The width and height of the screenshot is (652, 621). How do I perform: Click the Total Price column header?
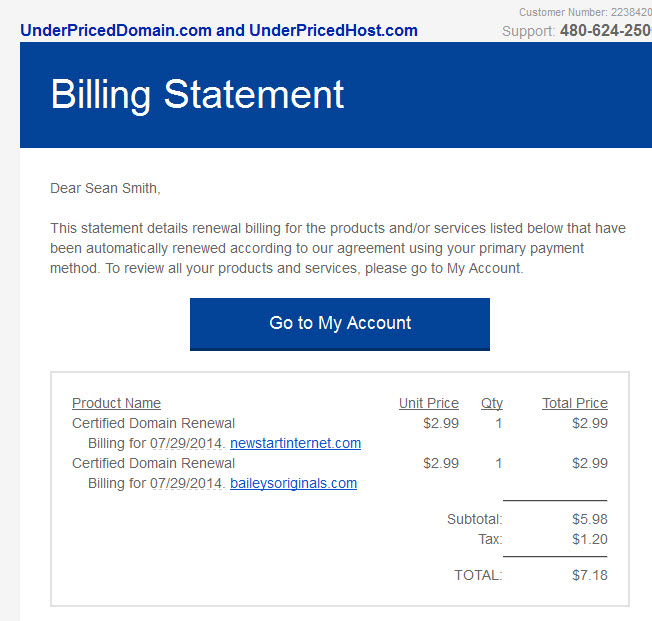pos(575,403)
